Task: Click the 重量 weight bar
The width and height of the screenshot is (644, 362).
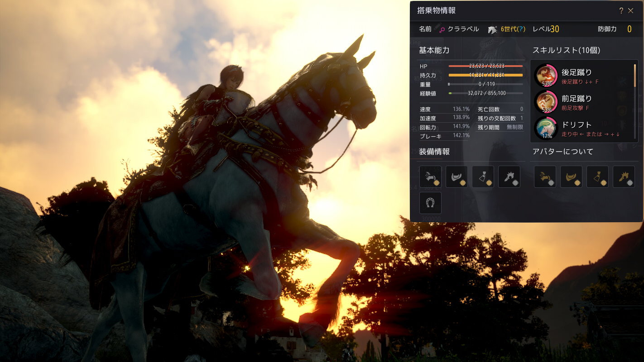Action: tap(485, 84)
